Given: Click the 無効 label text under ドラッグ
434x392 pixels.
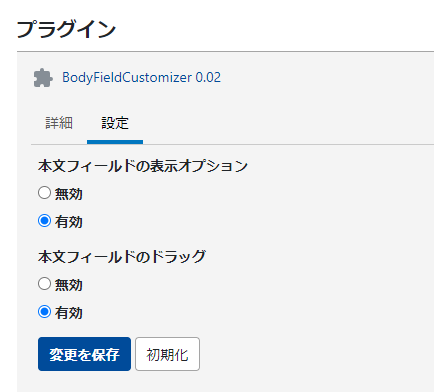Looking at the screenshot, I should pos(69,285).
